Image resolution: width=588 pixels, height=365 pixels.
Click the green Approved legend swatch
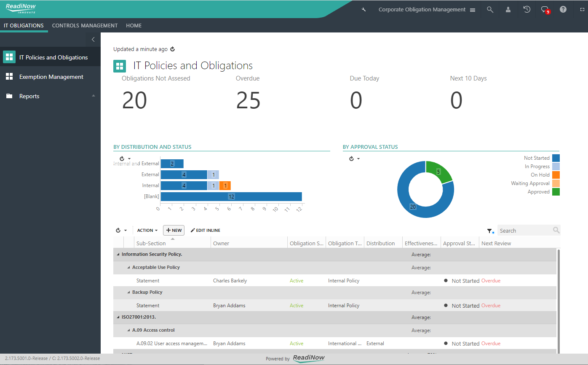tap(556, 192)
